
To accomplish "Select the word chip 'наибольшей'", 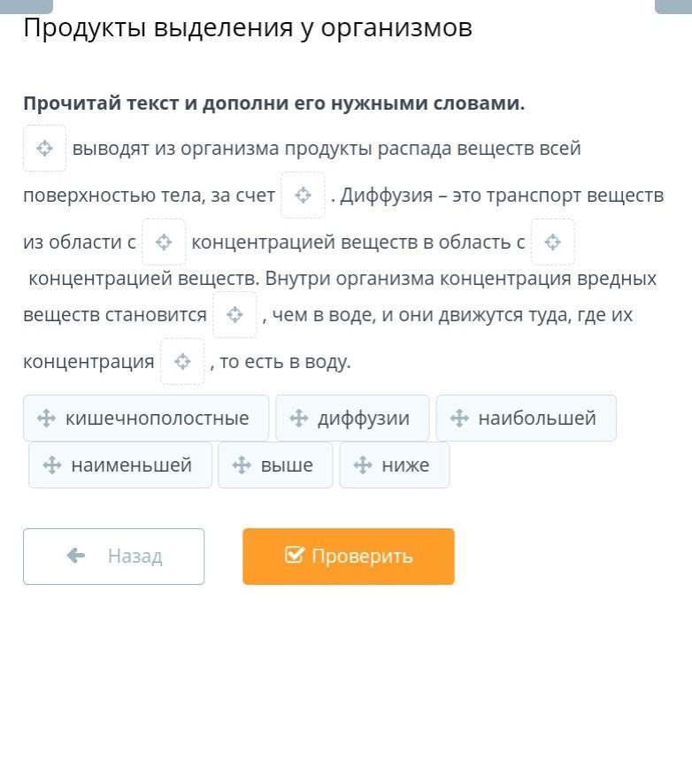I will click(x=526, y=418).
